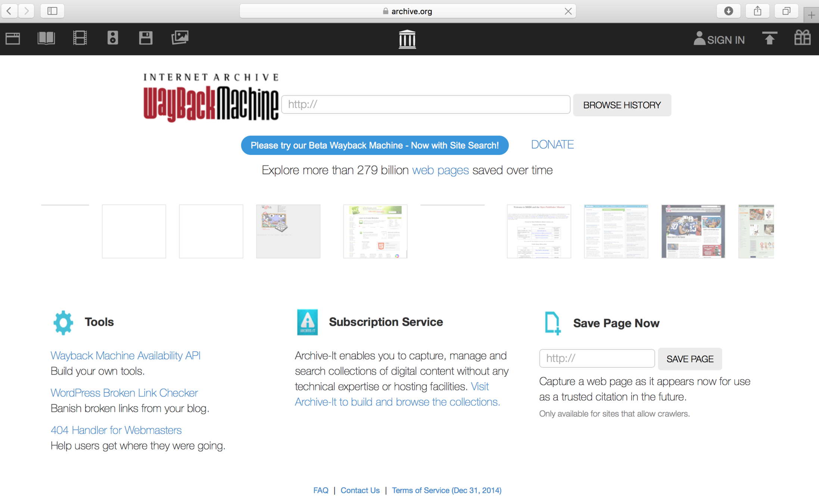Viewport: 819px width, 504px height.
Task: Click Safari's share button
Action: point(757,11)
